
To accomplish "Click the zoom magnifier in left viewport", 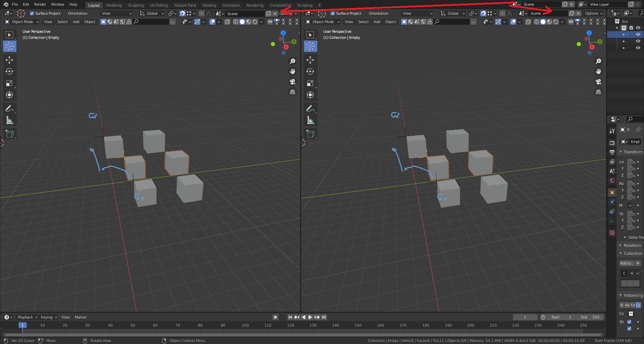I will pos(292,61).
